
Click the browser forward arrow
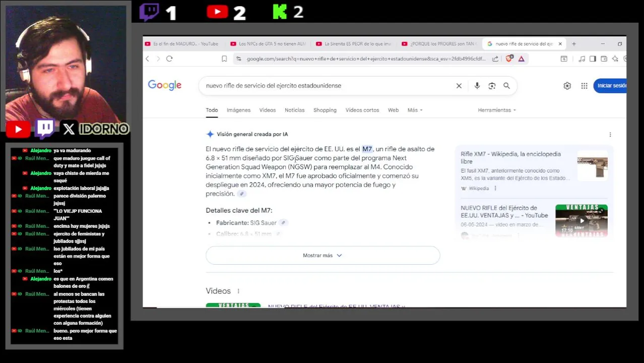tap(158, 59)
